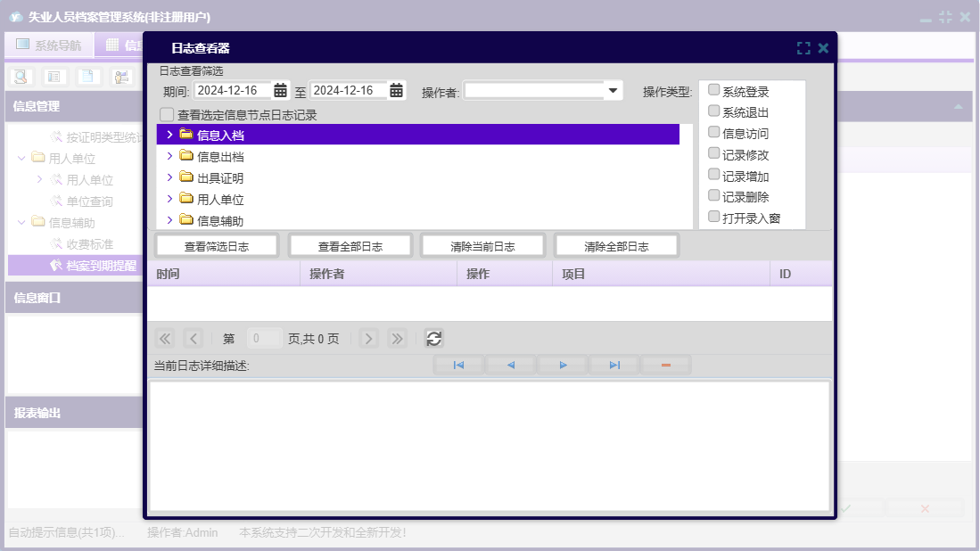Open the end date calendar picker
The image size is (980, 551).
click(396, 90)
